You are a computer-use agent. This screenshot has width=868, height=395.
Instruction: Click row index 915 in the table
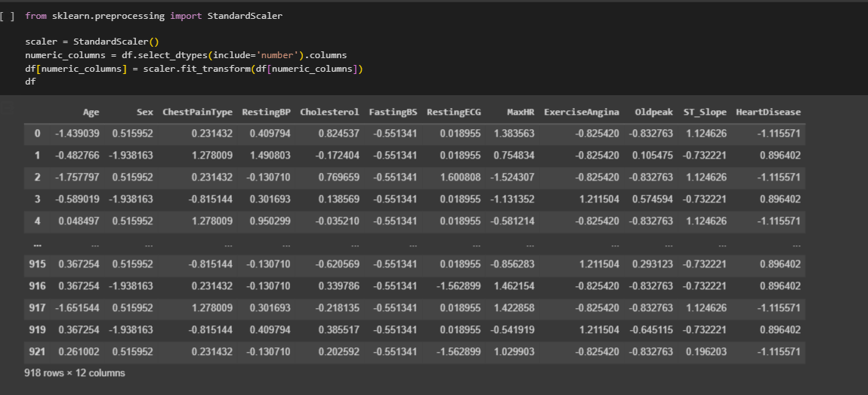click(37, 264)
